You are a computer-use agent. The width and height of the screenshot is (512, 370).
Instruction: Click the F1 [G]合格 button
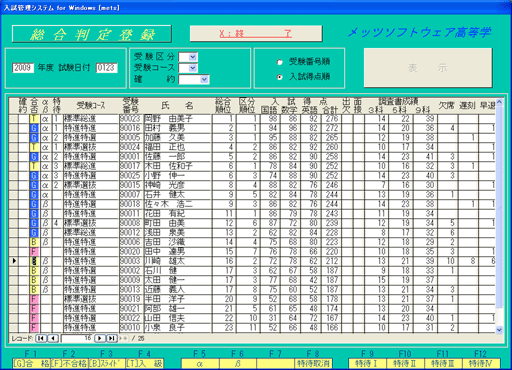(x=31, y=364)
